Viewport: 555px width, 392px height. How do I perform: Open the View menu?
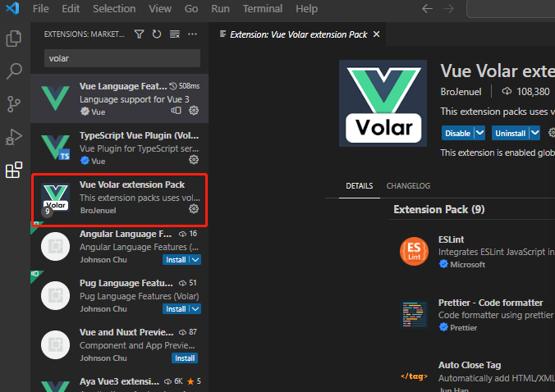[160, 8]
